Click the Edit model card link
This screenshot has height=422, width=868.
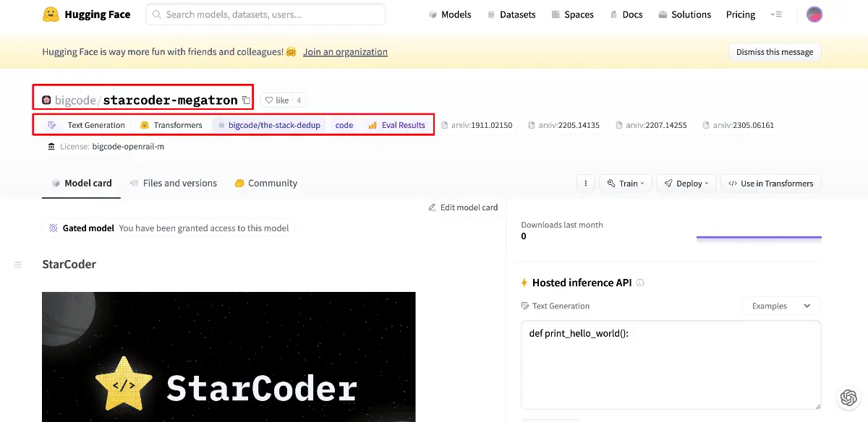point(463,207)
